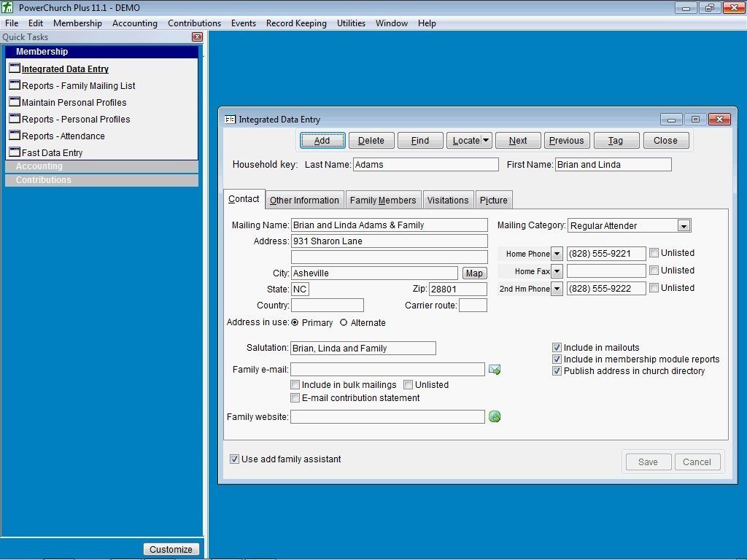Open the Mailing Category dropdown

684,225
